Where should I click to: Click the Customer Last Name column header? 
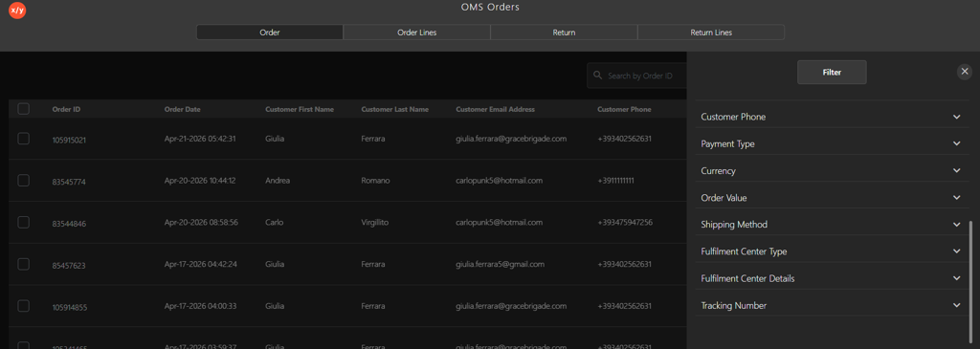point(395,109)
